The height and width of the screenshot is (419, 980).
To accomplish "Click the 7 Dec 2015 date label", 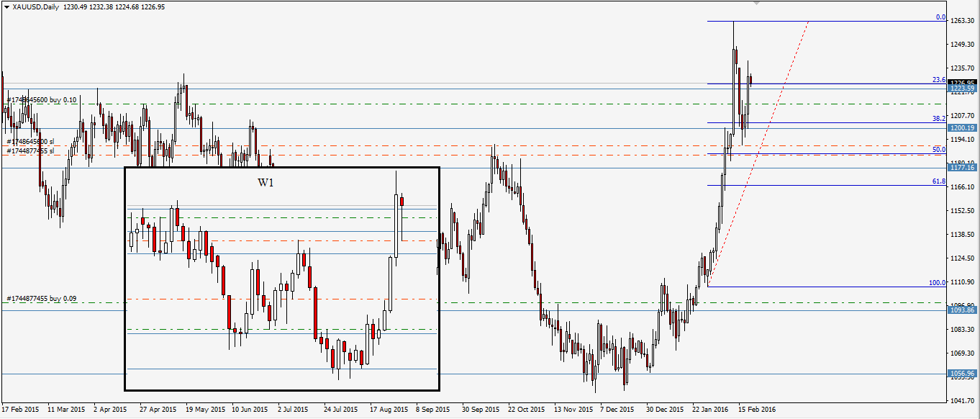I will pyautogui.click(x=618, y=410).
